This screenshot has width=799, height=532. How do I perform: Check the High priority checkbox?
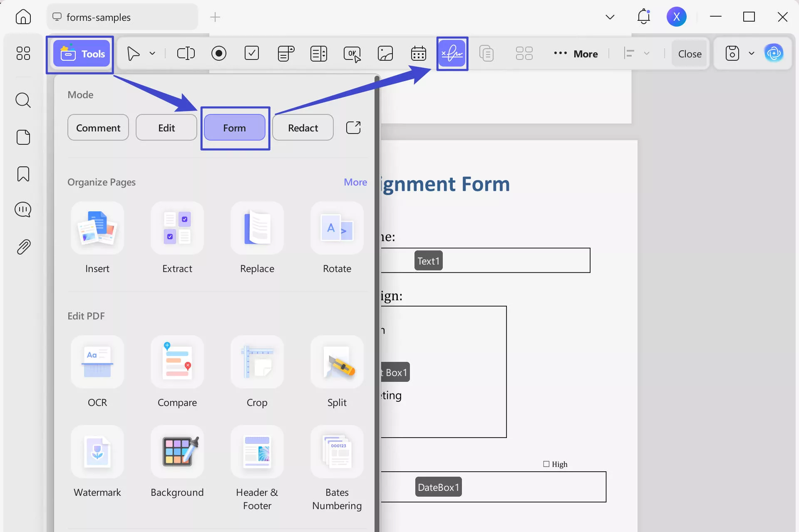coord(546,463)
